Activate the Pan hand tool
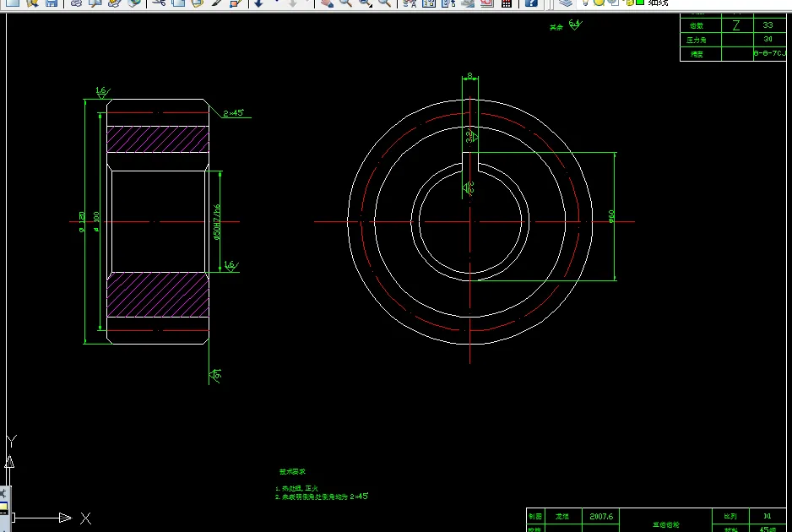The width and height of the screenshot is (792, 532). tap(327, 3)
